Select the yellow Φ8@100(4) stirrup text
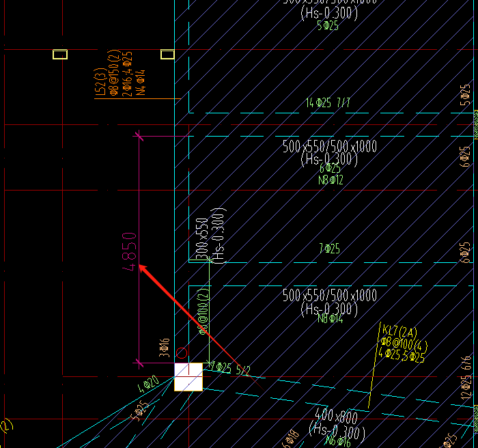 404,344
